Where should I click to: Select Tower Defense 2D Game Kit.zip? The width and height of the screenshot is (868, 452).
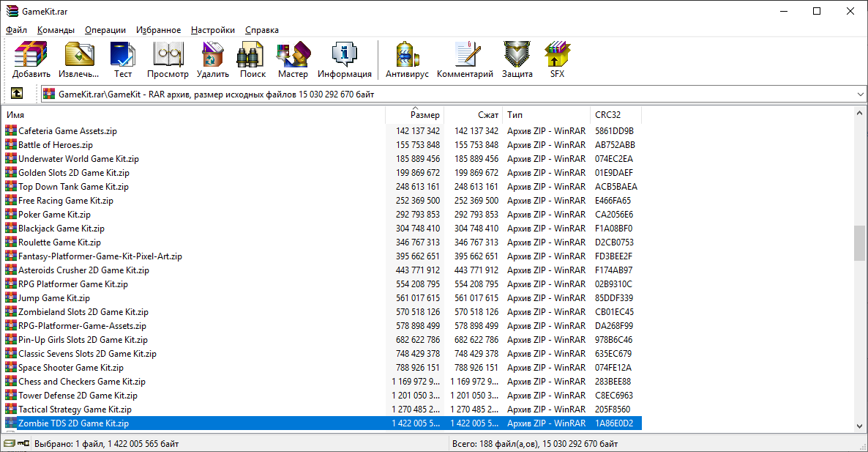tap(78, 396)
